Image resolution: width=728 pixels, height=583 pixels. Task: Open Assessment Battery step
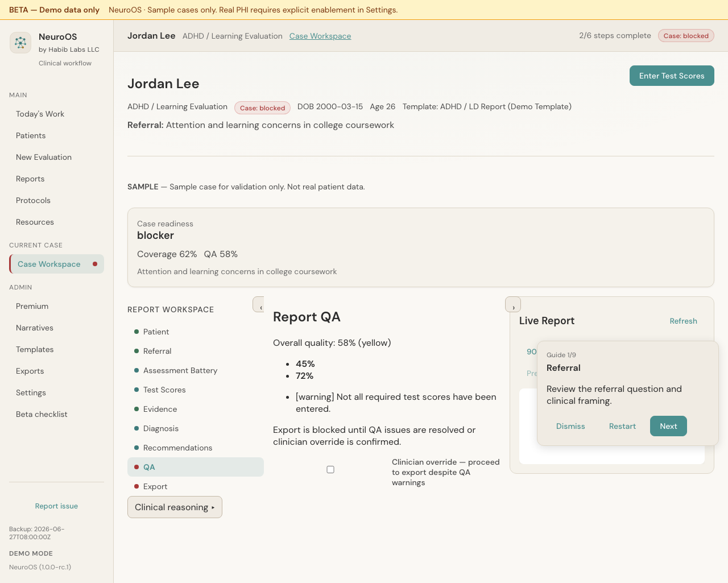pyautogui.click(x=196, y=370)
